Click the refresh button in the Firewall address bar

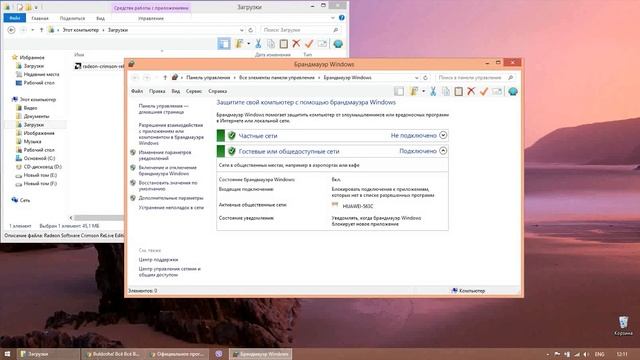(425, 78)
